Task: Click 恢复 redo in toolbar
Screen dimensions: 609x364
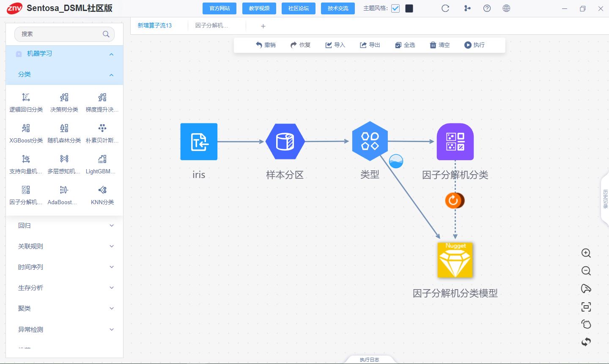Action: tap(300, 45)
